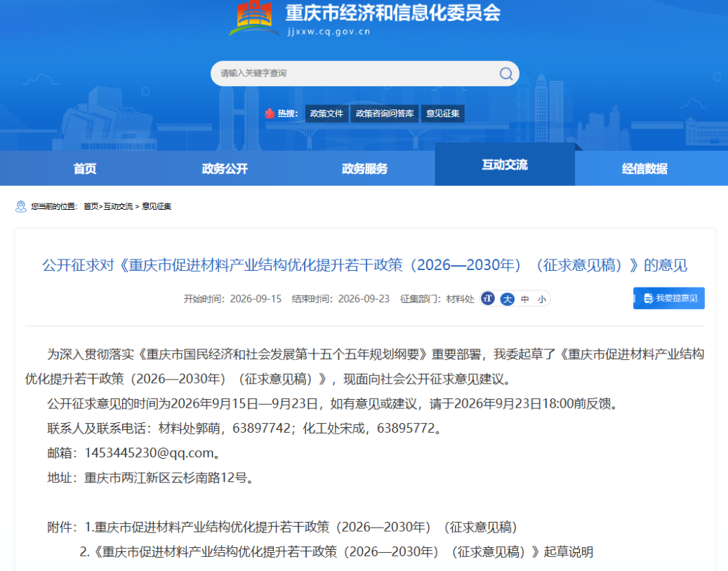
Task: Go to 首页 in the breadcrumb
Action: point(91,206)
